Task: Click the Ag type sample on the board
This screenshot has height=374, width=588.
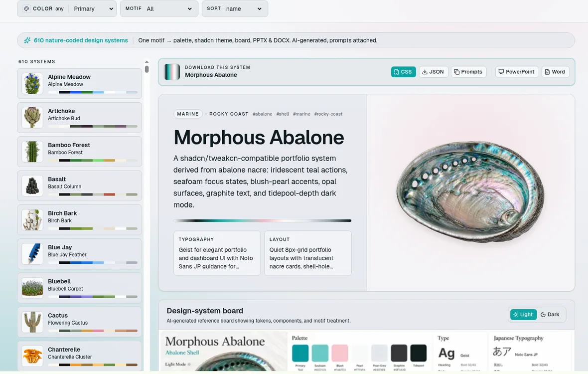Action: [x=446, y=353]
